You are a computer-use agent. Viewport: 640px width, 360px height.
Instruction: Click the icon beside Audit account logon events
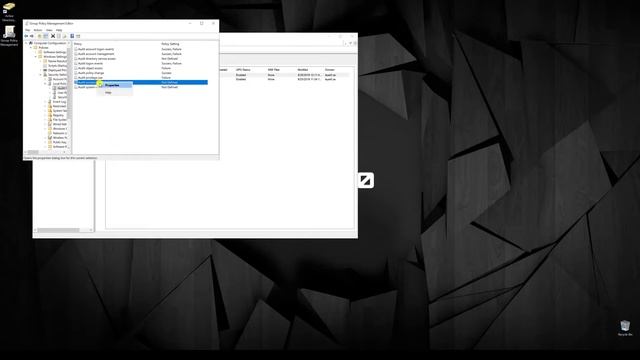pyautogui.click(x=76, y=49)
